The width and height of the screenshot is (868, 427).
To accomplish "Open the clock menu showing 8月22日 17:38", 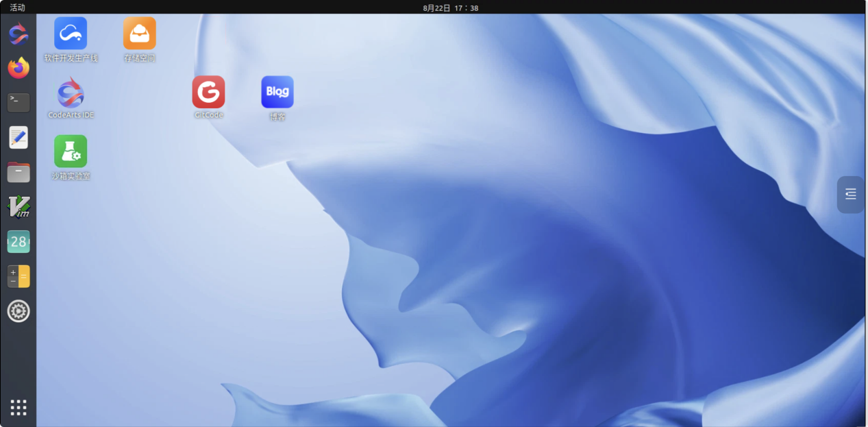I will point(450,8).
